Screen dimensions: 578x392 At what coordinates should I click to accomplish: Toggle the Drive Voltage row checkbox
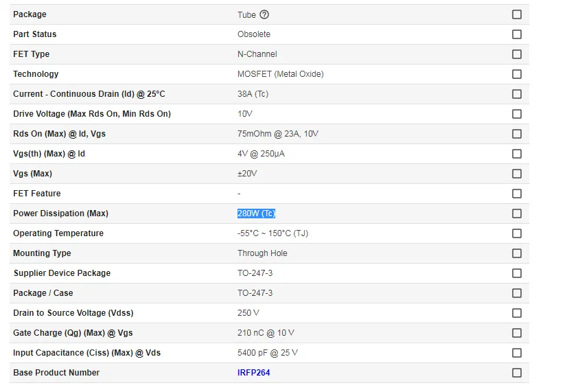(x=517, y=114)
